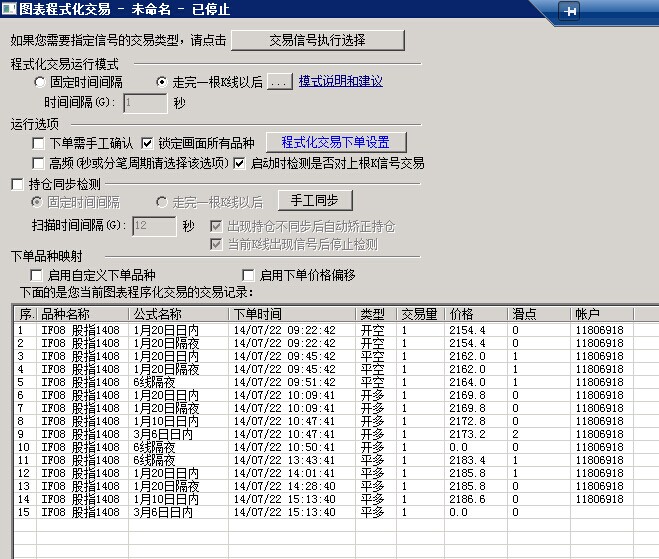Open 程式化交易下单设置 button

[x=335, y=143]
